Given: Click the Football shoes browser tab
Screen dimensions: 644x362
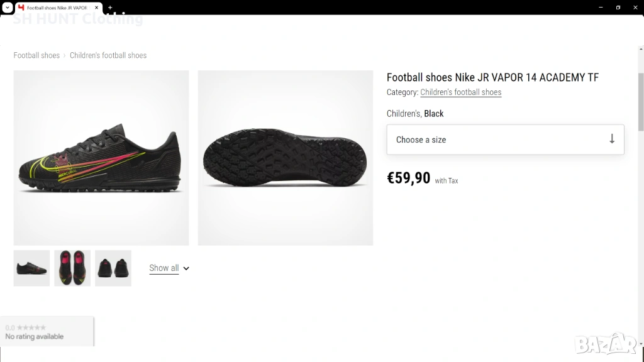Looking at the screenshot, I should click(x=57, y=8).
